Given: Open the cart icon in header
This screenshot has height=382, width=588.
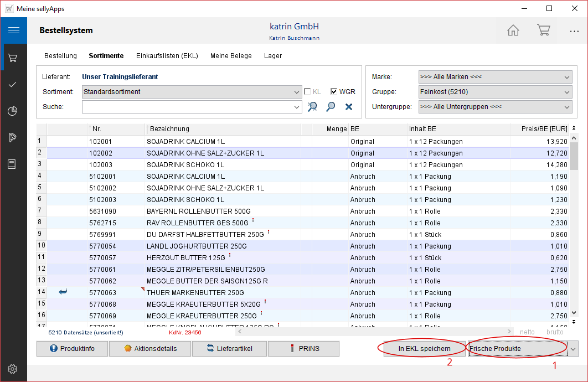Looking at the screenshot, I should [x=543, y=30].
